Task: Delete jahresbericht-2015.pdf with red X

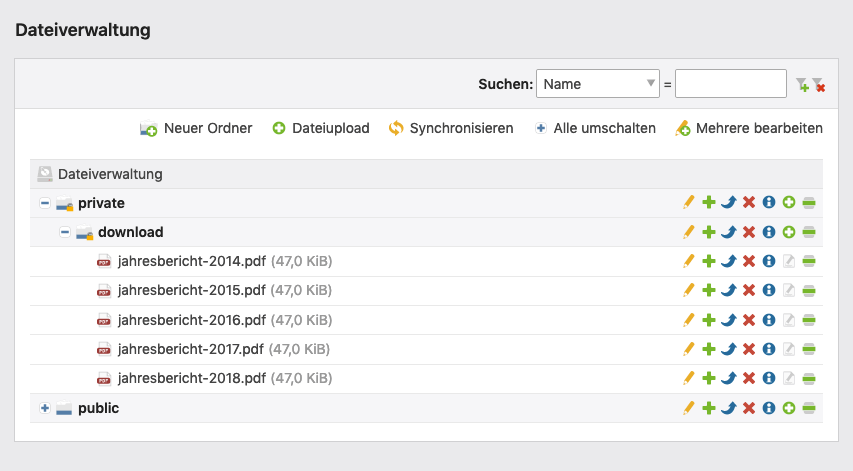Action: coord(749,290)
